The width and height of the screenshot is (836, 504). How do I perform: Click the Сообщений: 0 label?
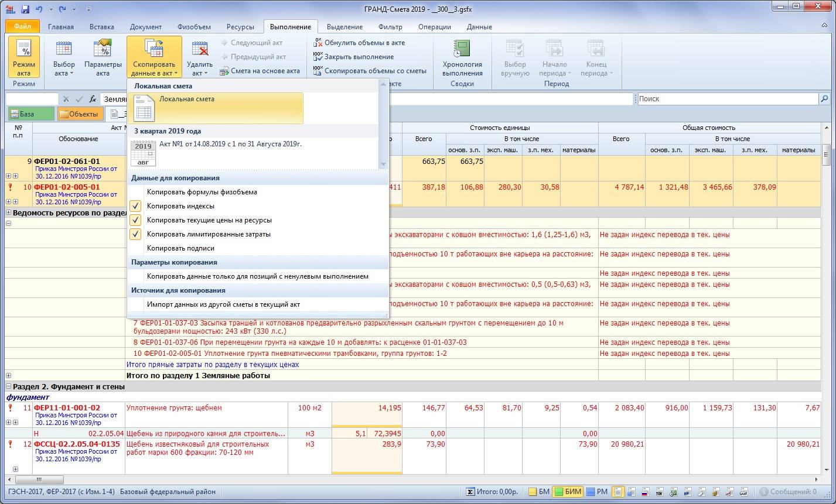(x=793, y=492)
